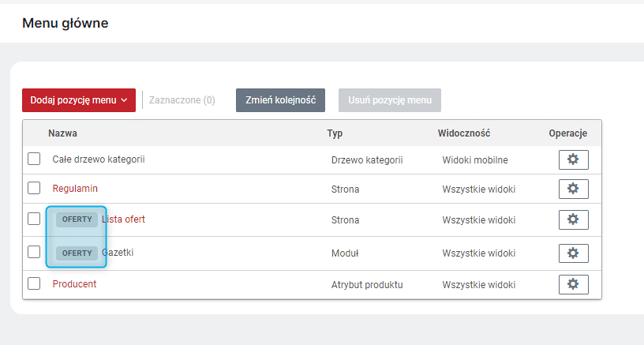Screen dimensions: 644x345
Task: Click the Drzewo kategorii type cell
Action: coord(367,159)
